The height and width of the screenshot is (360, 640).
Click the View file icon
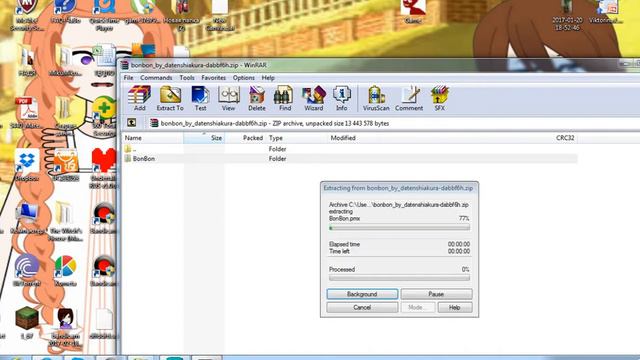(229, 98)
